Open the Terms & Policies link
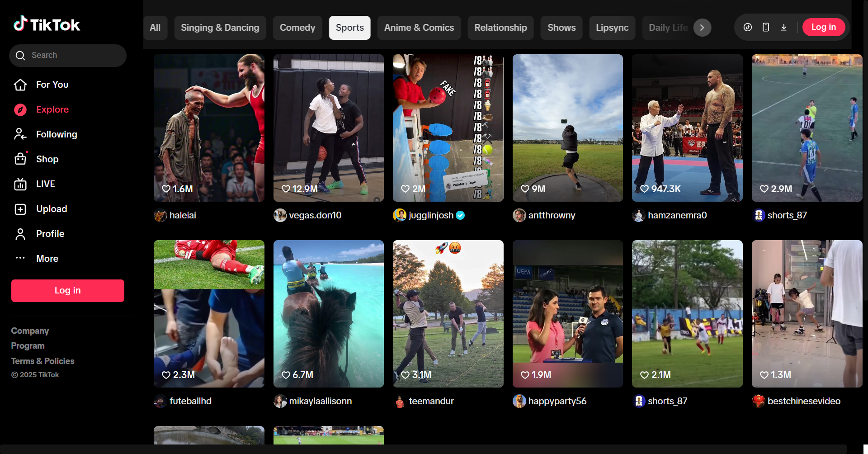This screenshot has height=454, width=868. click(42, 361)
